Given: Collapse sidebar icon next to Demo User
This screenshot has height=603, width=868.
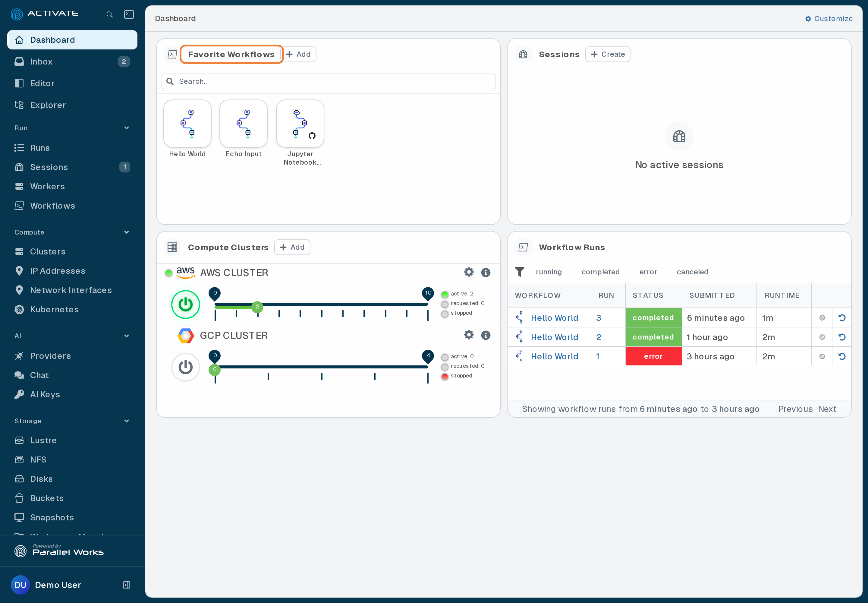Looking at the screenshot, I should pos(127,585).
